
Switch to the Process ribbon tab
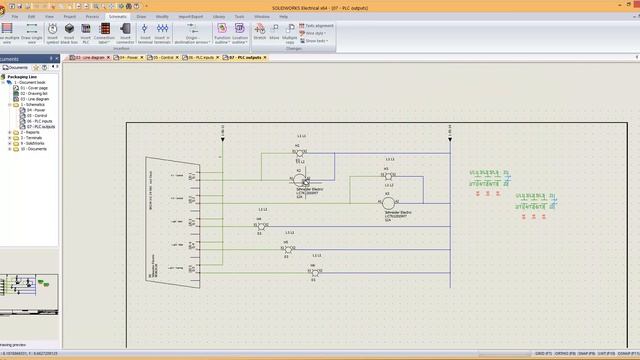(92, 17)
